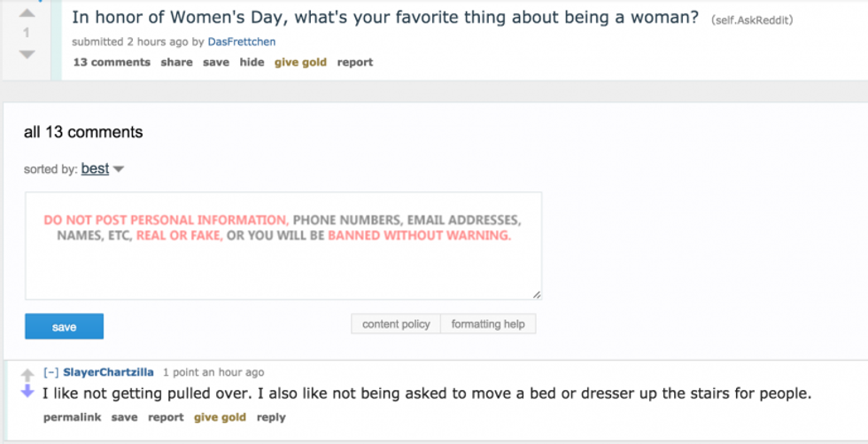The image size is (868, 444).
Task: Open the comment permalink
Action: tap(72, 417)
